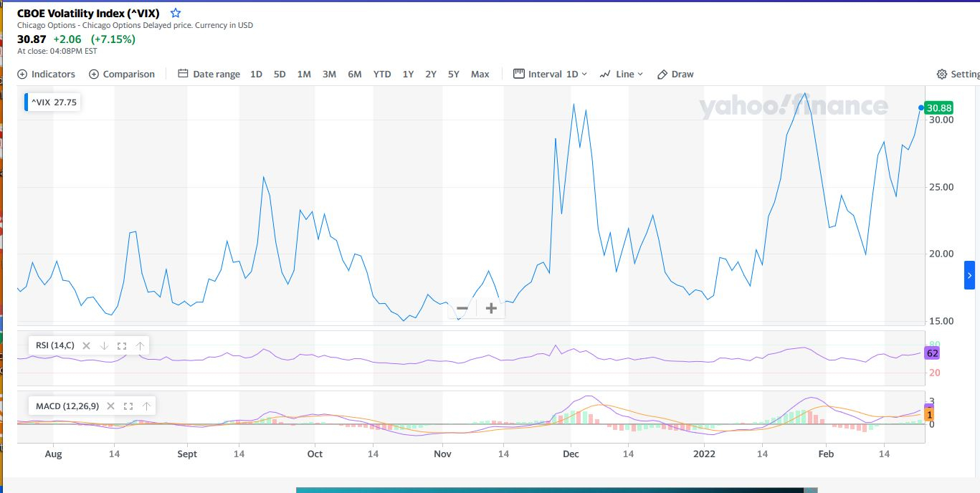This screenshot has height=493, width=980.
Task: Click the Feb x-axis label
Action: click(x=826, y=454)
